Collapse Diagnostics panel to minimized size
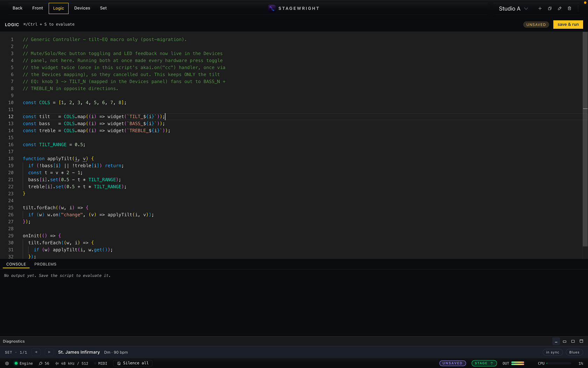Image resolution: width=588 pixels, height=368 pixels. (556, 341)
